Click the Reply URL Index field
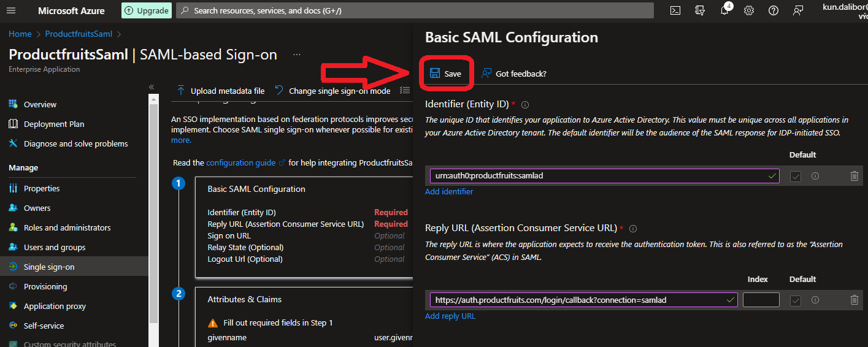This screenshot has width=868, height=347. point(761,300)
